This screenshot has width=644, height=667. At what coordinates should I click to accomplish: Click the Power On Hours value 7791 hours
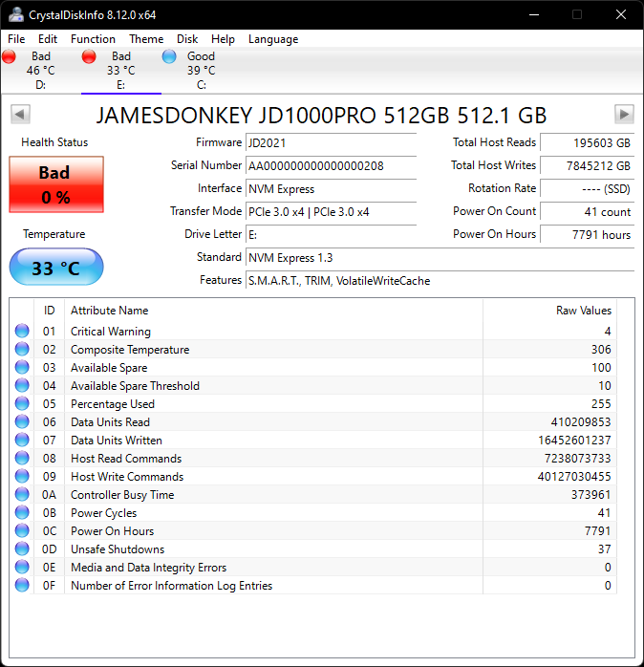(x=587, y=234)
